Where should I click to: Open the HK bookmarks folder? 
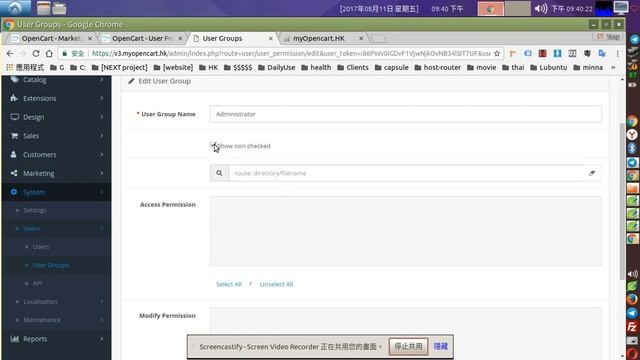point(209,67)
